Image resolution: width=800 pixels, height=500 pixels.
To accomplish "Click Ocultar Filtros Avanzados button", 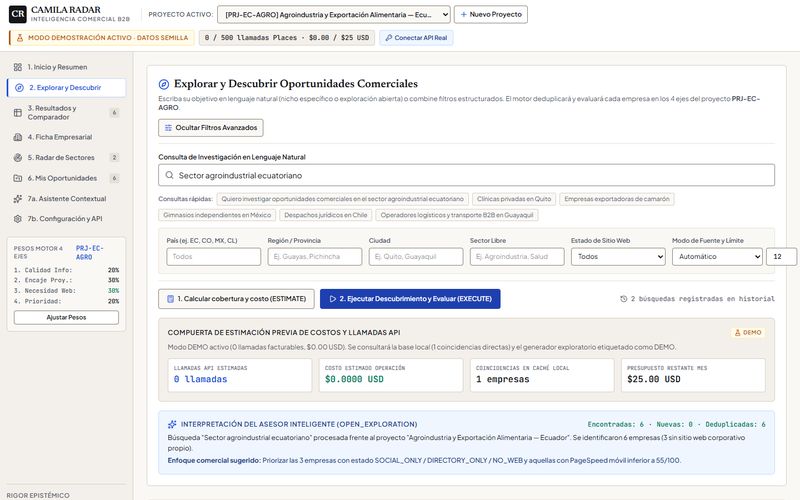I will 211,128.
